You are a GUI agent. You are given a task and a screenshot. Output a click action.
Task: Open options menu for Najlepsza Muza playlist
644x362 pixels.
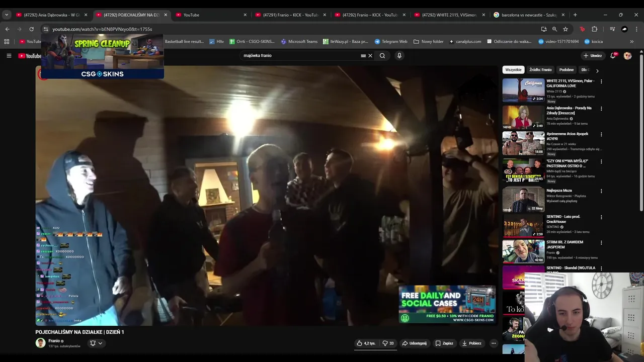[601, 192]
